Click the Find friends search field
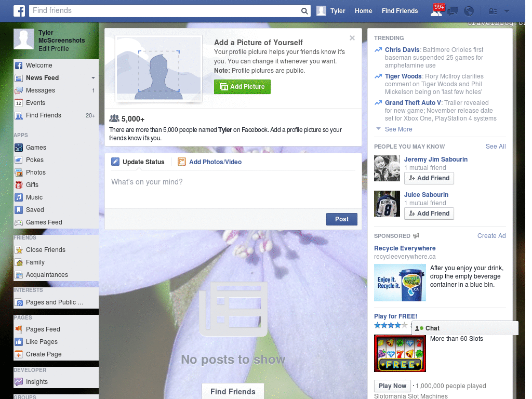The width and height of the screenshot is (532, 399). (x=165, y=11)
